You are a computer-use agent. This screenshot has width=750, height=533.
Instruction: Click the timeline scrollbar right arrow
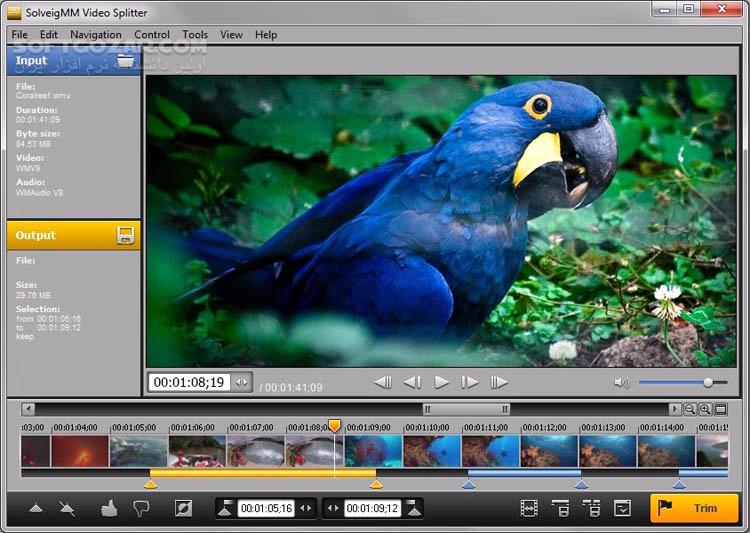click(x=674, y=409)
